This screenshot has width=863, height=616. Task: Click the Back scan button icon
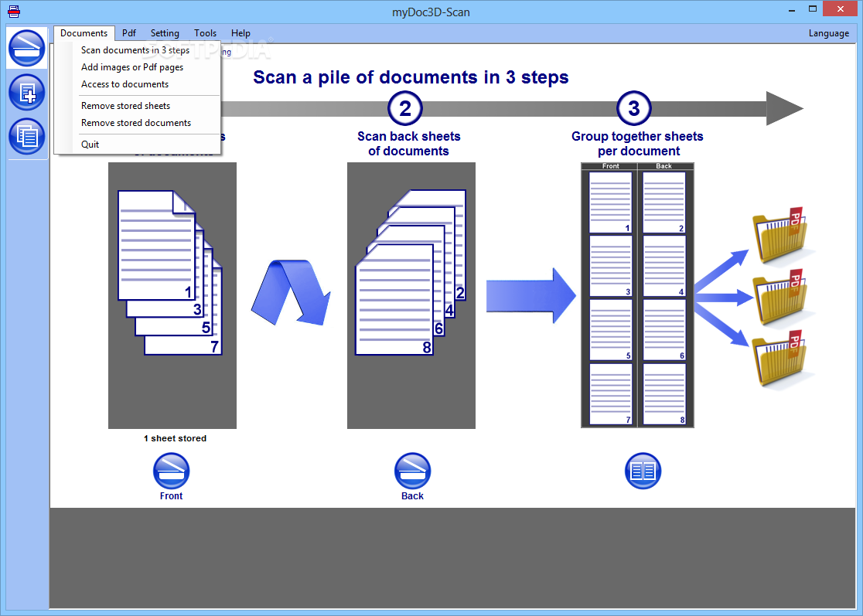[412, 471]
